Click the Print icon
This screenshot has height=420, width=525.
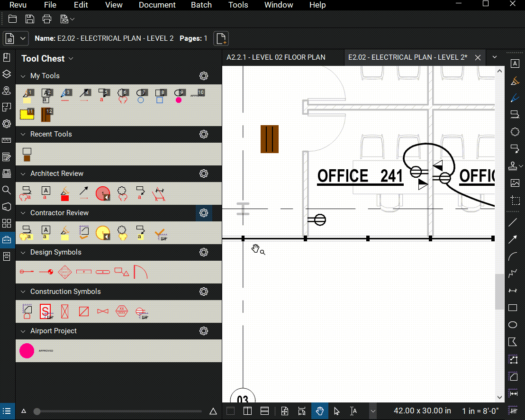coord(46,19)
